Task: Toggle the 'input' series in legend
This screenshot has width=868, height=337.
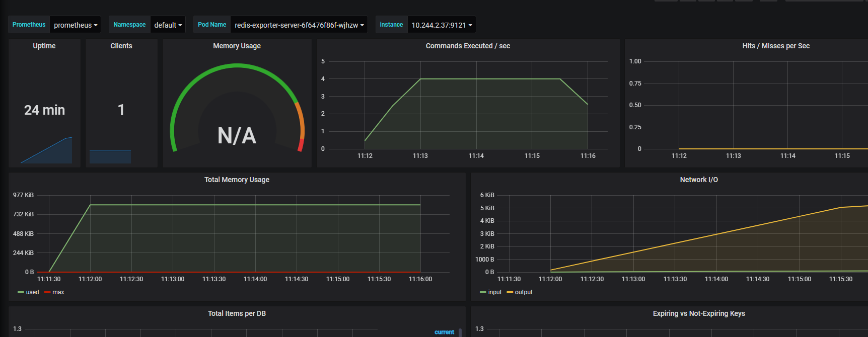Action: pyautogui.click(x=495, y=292)
